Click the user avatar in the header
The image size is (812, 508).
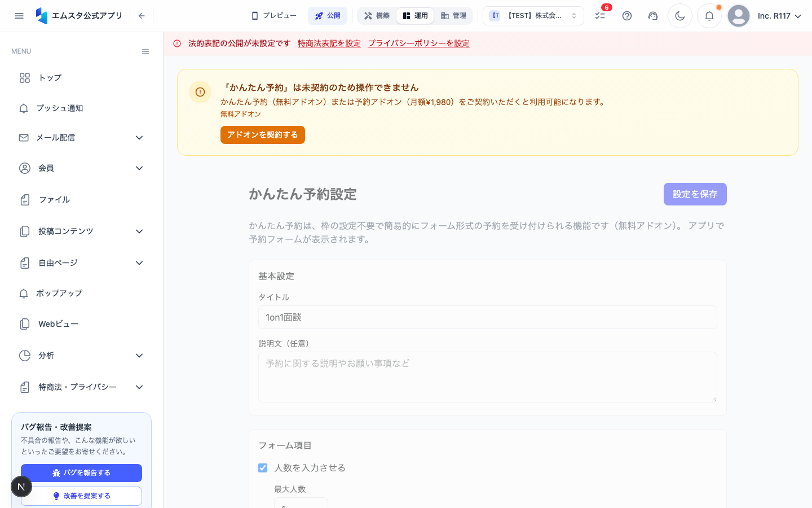pyautogui.click(x=739, y=16)
